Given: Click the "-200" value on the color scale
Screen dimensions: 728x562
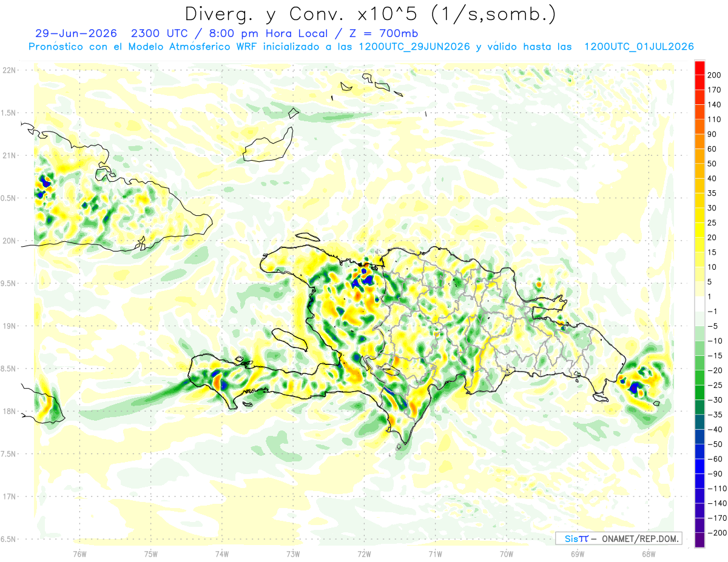Looking at the screenshot, I should [x=718, y=532].
